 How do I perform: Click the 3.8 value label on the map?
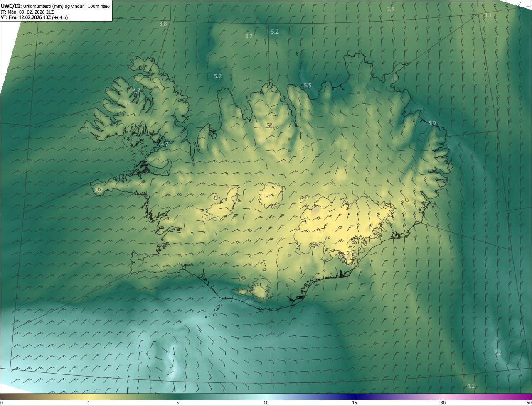click(x=163, y=24)
